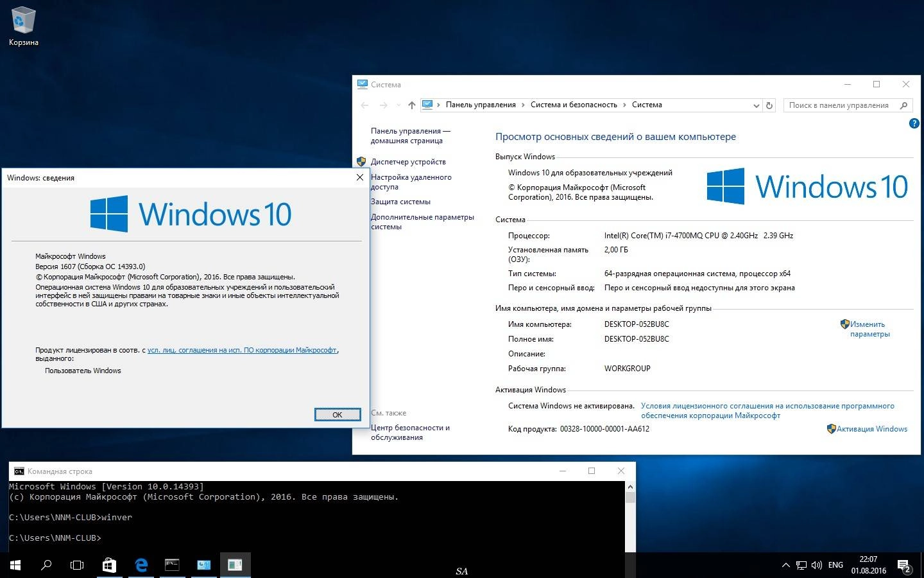
Task: Expand chevron after Панель управления breadcrumb
Action: [x=524, y=105]
